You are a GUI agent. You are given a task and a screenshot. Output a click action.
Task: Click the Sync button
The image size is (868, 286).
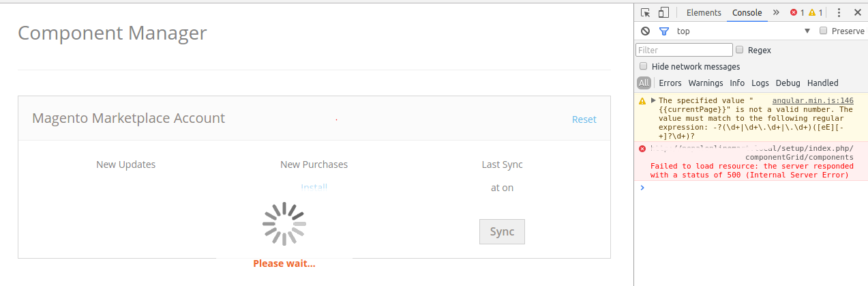pyautogui.click(x=502, y=231)
